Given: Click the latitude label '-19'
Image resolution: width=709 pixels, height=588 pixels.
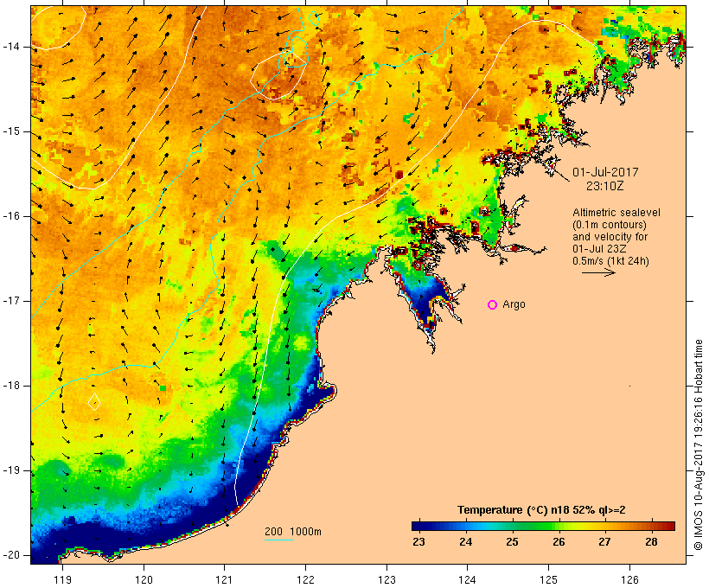Looking at the screenshot, I should click(11, 471).
